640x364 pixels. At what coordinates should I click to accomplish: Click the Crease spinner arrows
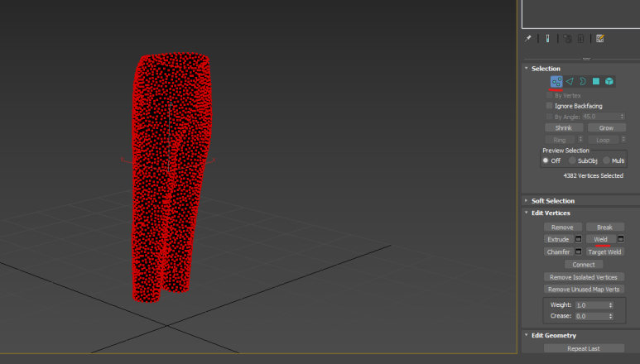click(x=611, y=316)
